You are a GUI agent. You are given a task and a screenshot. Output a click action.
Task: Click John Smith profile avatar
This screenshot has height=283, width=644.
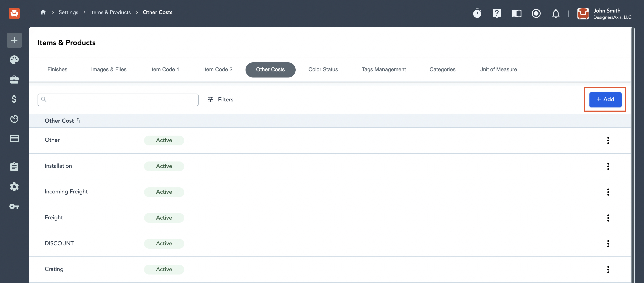pos(583,13)
